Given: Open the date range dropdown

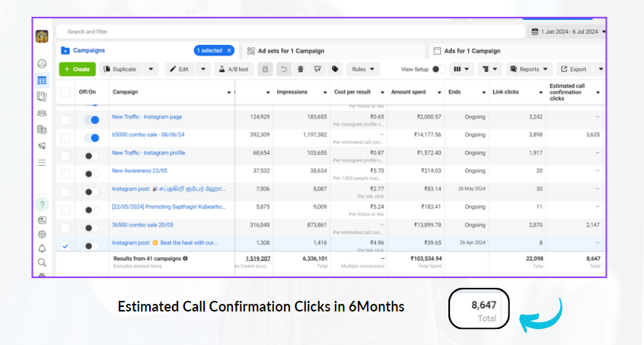Looking at the screenshot, I should pos(568,32).
